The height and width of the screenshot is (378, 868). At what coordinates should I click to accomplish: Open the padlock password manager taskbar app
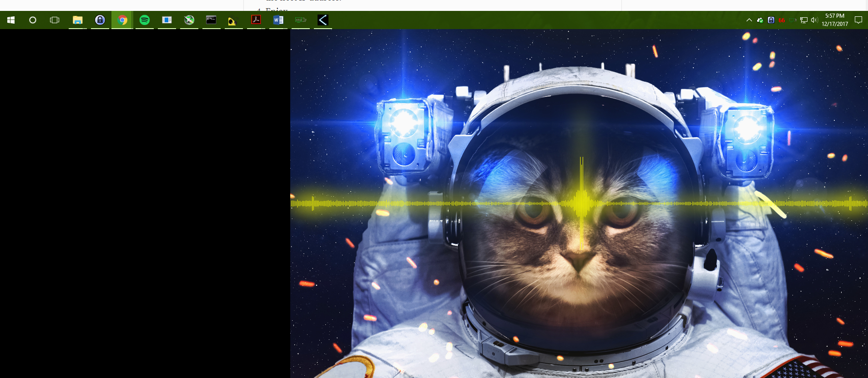point(100,20)
